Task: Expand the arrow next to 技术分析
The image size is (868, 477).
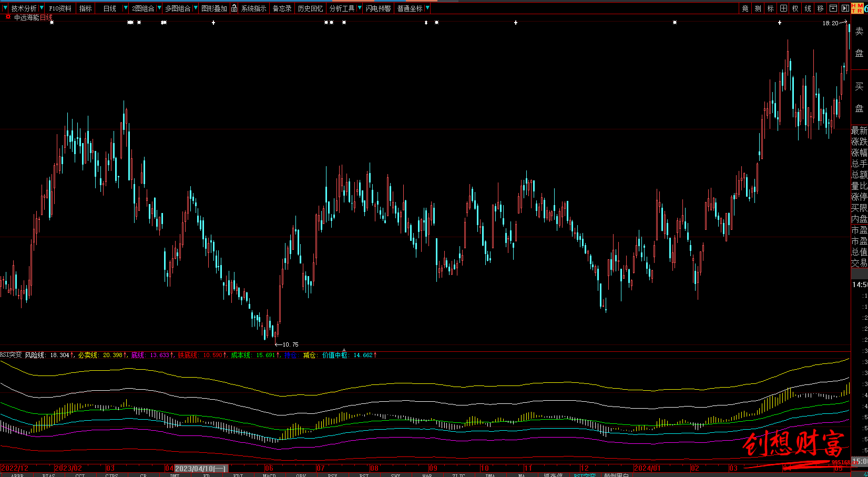Action: pyautogui.click(x=42, y=8)
